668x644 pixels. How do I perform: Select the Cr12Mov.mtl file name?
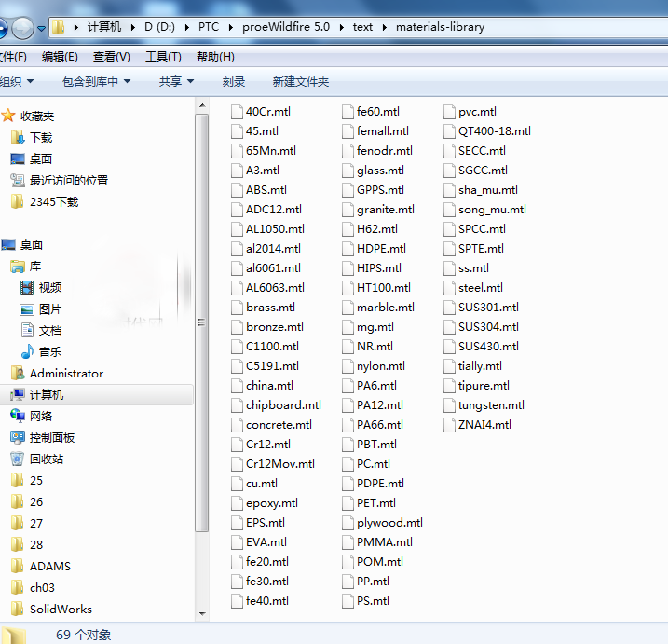280,464
